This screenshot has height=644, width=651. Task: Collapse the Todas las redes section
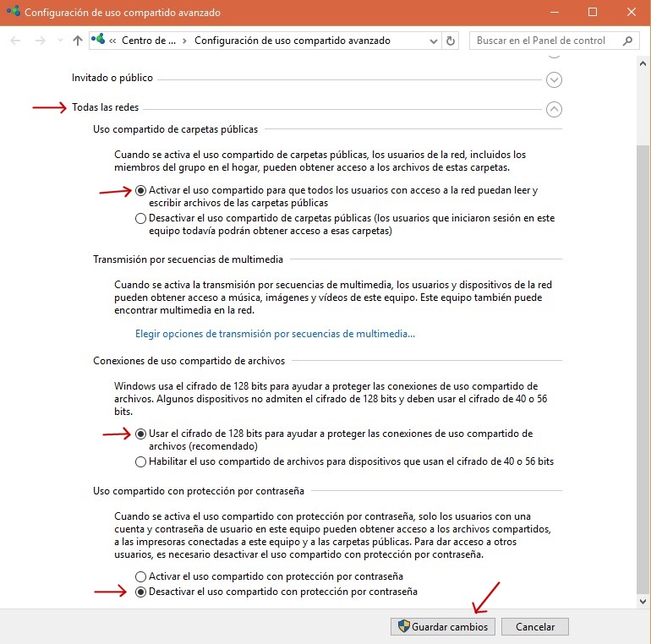pyautogui.click(x=554, y=109)
